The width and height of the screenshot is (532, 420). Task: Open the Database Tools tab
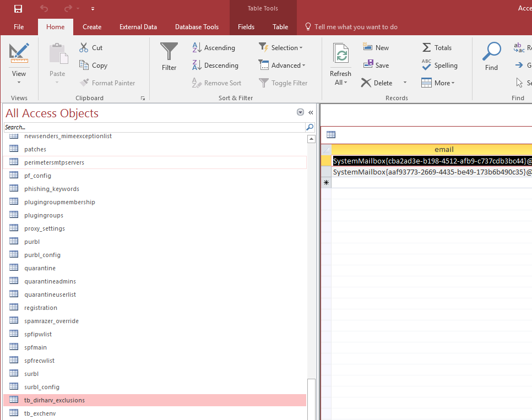[x=197, y=26]
